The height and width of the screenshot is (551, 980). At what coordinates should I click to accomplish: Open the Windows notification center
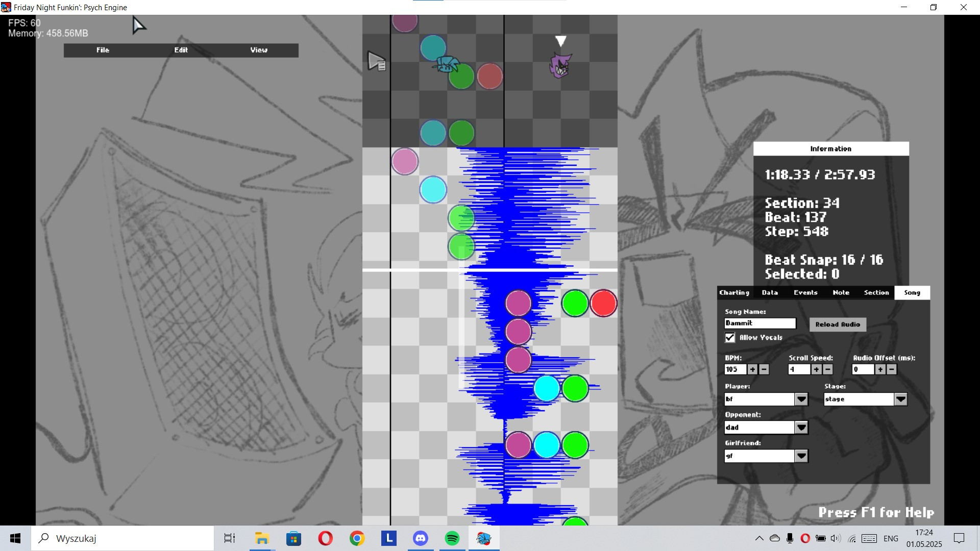960,538
